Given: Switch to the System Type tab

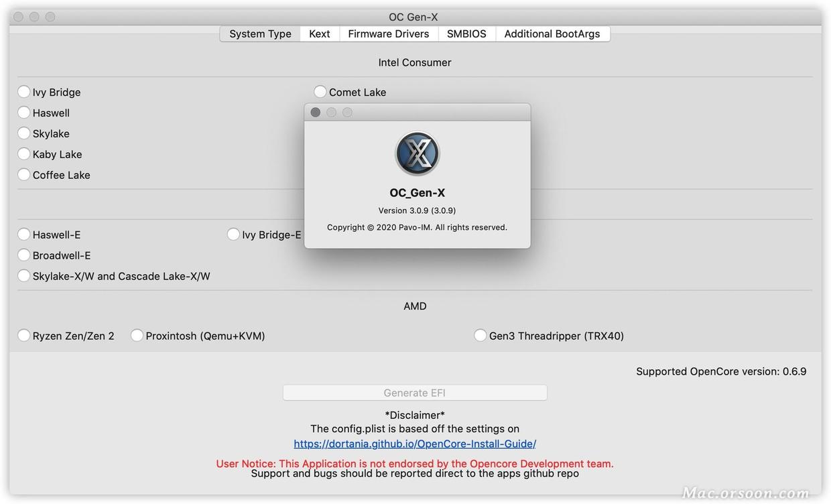Looking at the screenshot, I should tap(260, 34).
